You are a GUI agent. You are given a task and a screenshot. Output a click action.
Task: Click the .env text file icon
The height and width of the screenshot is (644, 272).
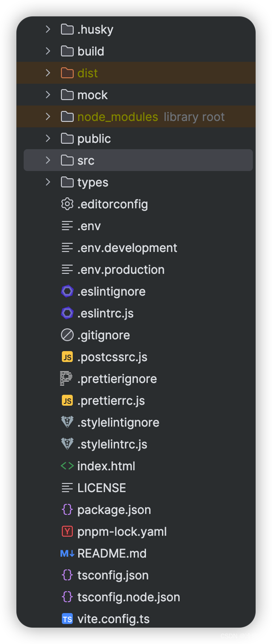point(67,225)
